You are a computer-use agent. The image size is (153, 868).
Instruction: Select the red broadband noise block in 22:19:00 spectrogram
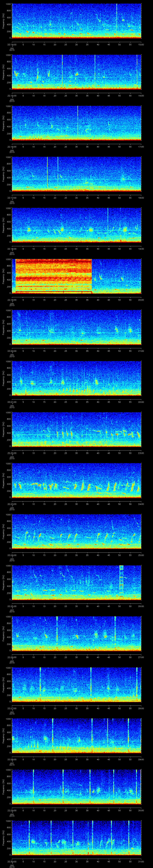point(54,276)
